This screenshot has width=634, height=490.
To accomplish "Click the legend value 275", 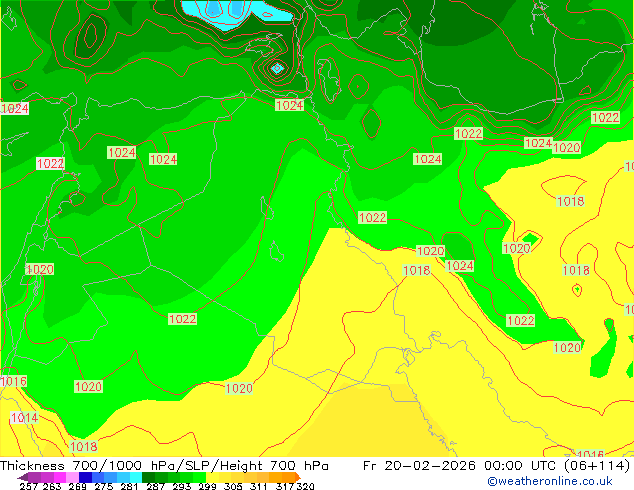I will coord(104,486).
